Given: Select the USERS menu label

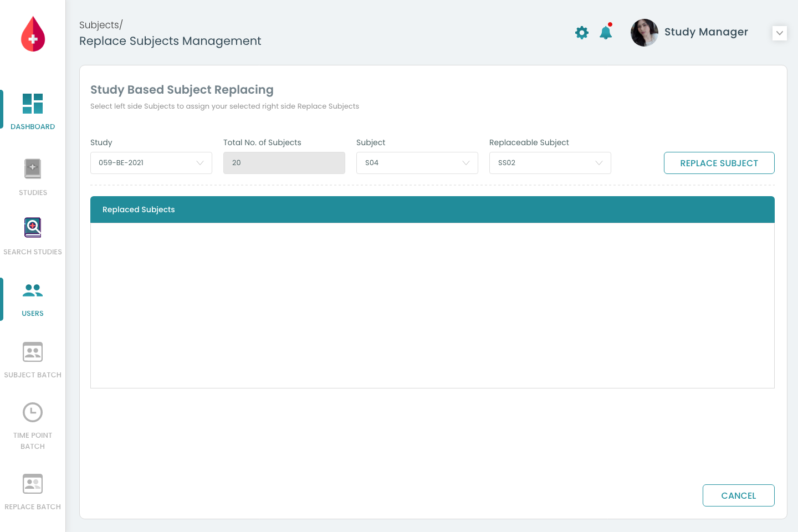Looking at the screenshot, I should [33, 314].
